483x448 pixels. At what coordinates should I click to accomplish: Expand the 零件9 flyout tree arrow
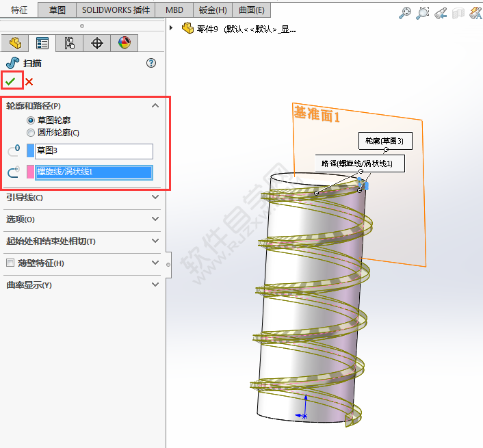coord(171,28)
